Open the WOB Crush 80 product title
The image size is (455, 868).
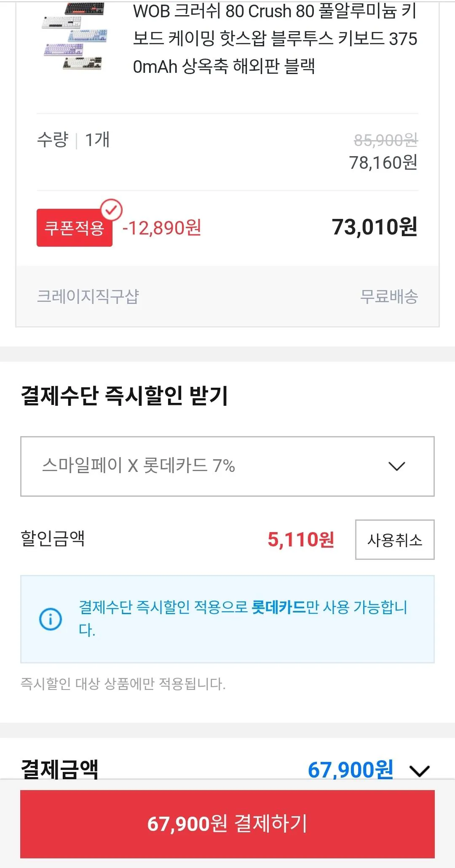tap(275, 39)
